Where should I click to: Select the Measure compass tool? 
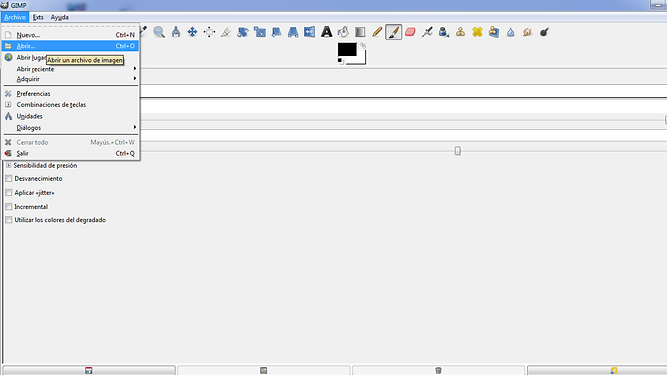[176, 32]
